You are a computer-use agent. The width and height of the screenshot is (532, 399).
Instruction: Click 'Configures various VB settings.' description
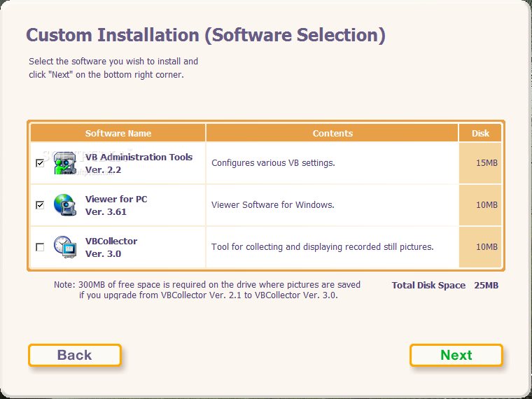click(273, 163)
